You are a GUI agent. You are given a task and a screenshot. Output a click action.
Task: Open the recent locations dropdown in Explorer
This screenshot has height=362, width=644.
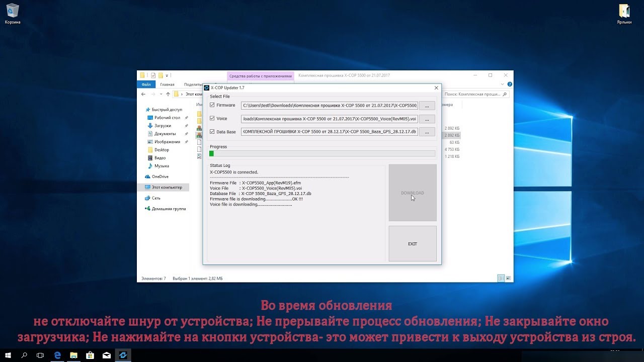click(x=160, y=94)
